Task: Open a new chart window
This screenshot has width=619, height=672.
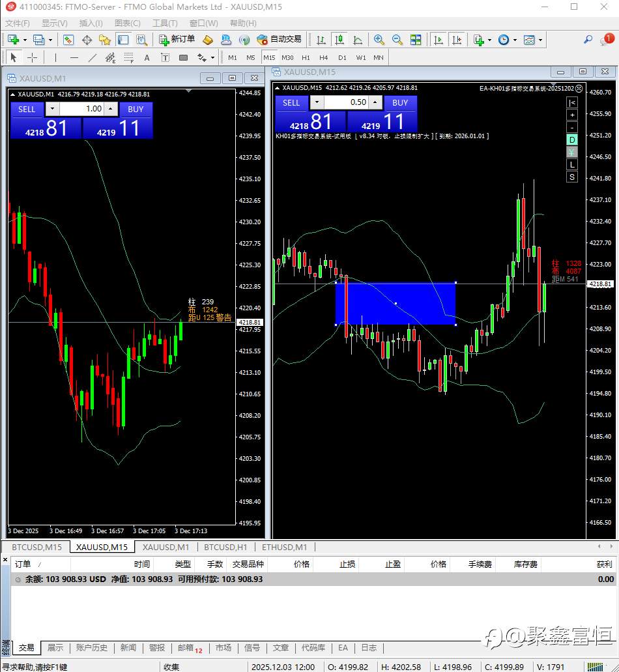Action: point(13,40)
